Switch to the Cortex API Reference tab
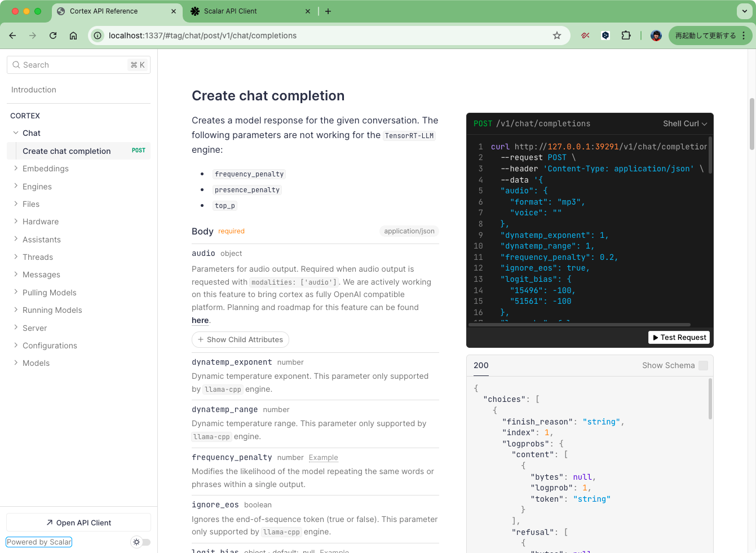 coord(117,11)
